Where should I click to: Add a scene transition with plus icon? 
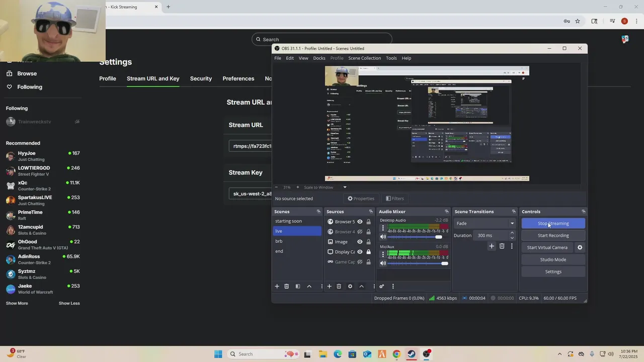click(492, 246)
